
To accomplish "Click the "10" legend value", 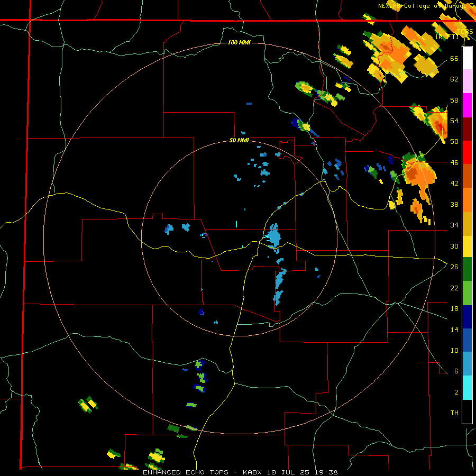I will 454,350.
